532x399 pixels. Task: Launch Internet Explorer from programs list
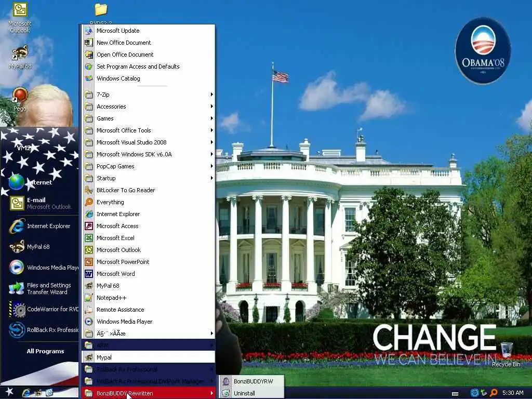tap(148, 214)
